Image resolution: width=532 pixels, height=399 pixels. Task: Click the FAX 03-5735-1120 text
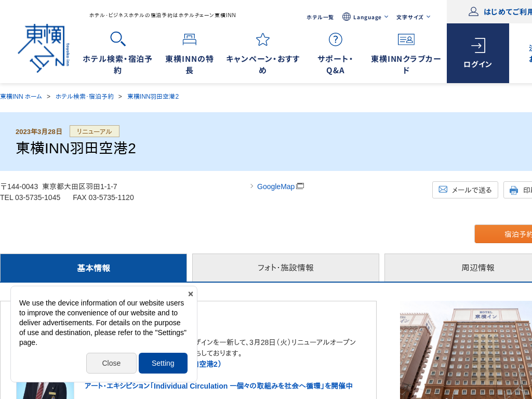click(x=103, y=197)
